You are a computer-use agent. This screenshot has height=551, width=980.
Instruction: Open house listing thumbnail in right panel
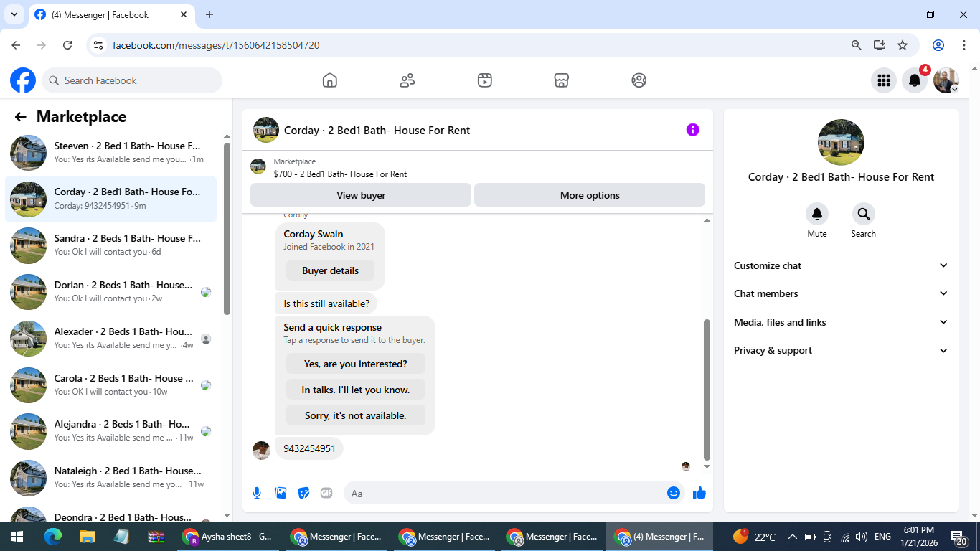click(x=841, y=142)
